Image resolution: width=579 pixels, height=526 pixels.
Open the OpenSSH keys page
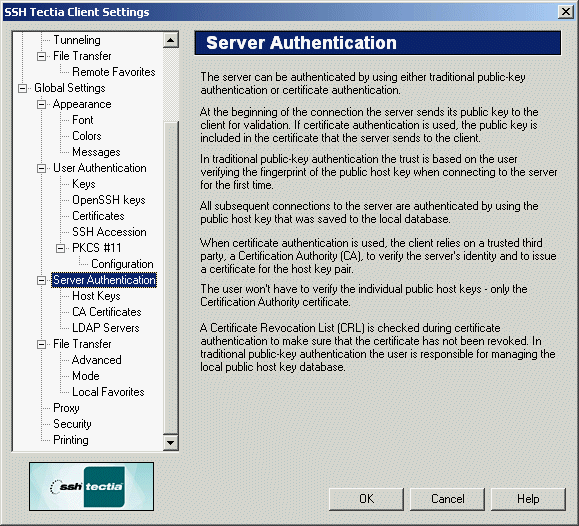[109, 200]
